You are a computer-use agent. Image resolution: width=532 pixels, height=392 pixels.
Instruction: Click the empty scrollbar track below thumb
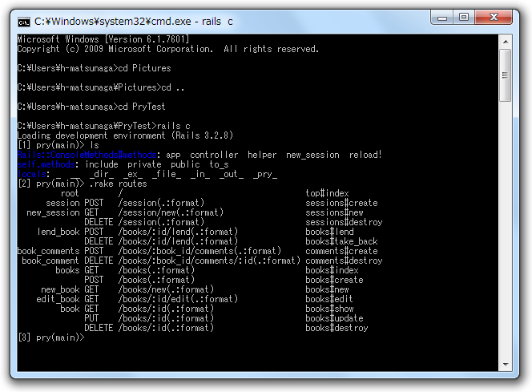pyautogui.click(x=506, y=229)
